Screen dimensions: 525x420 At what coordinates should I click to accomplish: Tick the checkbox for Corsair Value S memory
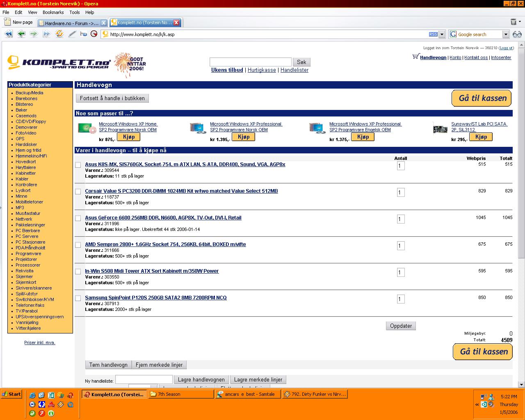pos(78,192)
